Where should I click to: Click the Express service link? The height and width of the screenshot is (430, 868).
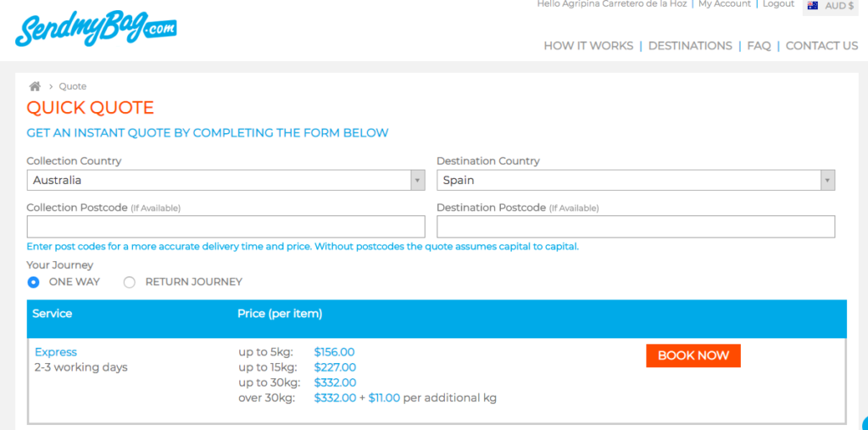pyautogui.click(x=56, y=353)
